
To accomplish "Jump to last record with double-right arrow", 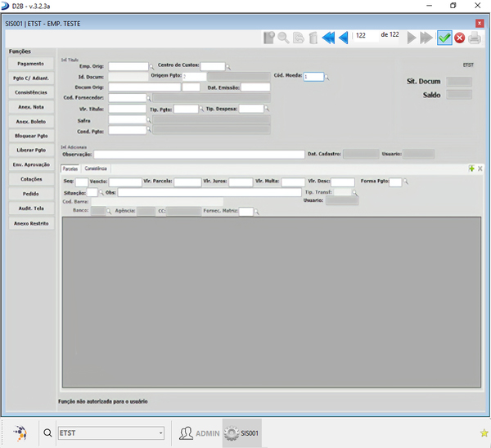I will [426, 38].
